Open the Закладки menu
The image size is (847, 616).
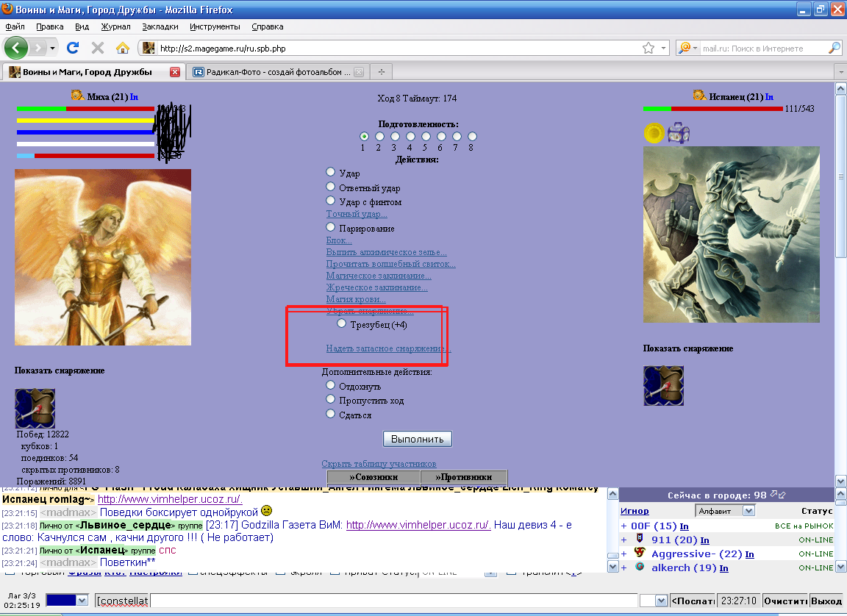160,26
